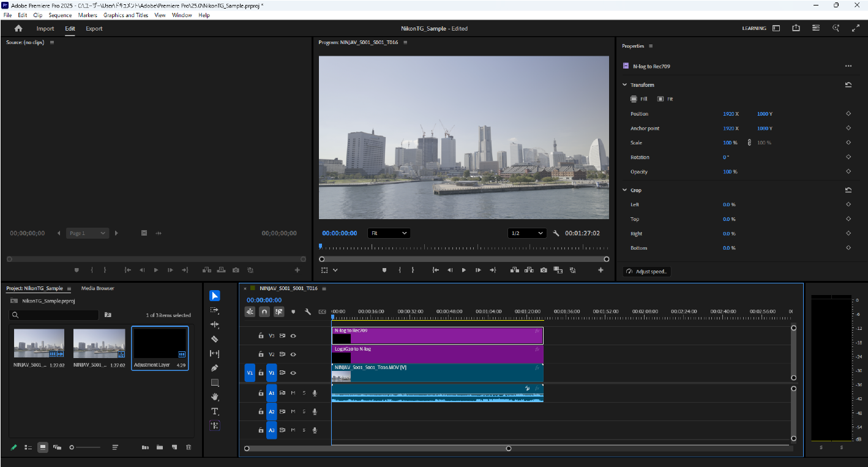The height and width of the screenshot is (467, 868).
Task: Select the Adjustment Layer thumbnail in Project panel
Action: (x=160, y=344)
